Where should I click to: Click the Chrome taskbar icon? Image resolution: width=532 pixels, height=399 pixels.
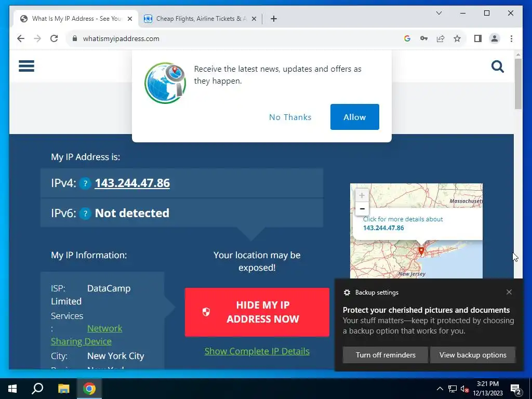coord(89,389)
